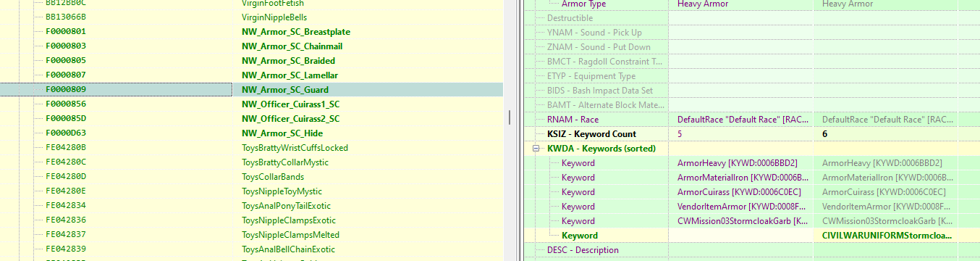Click the DESC - Description row
Image resolution: width=980 pixels, height=261 pixels.
click(x=583, y=249)
